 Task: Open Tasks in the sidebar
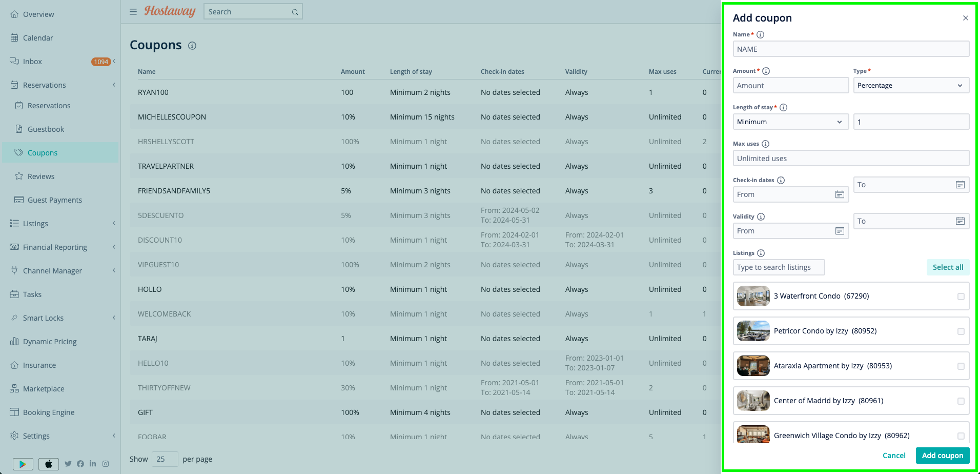(32, 294)
